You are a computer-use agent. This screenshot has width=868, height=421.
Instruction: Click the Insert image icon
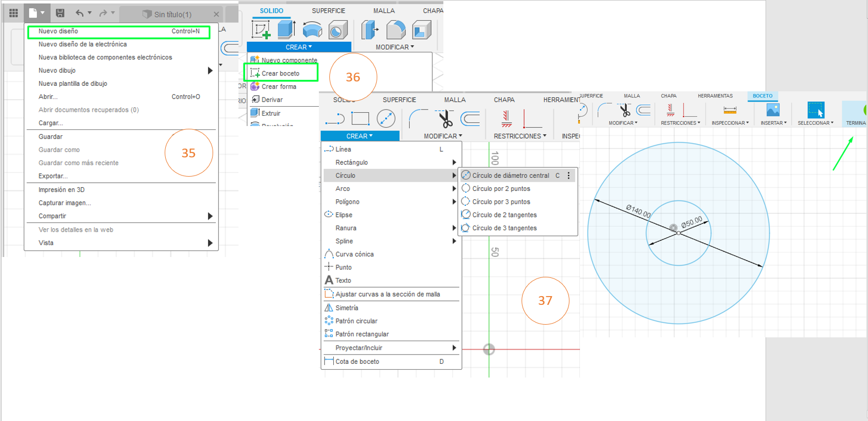tap(773, 110)
